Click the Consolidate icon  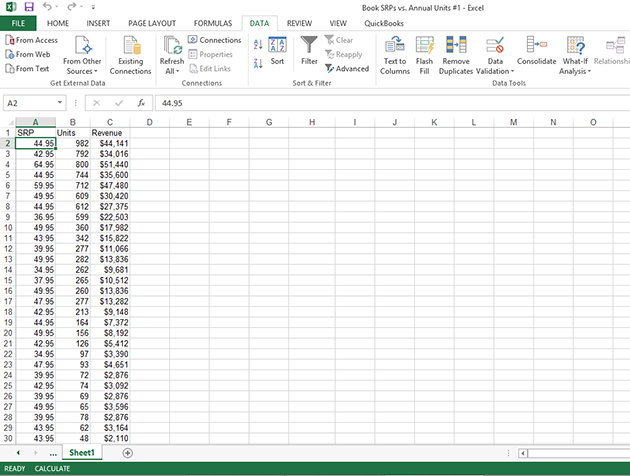537,45
